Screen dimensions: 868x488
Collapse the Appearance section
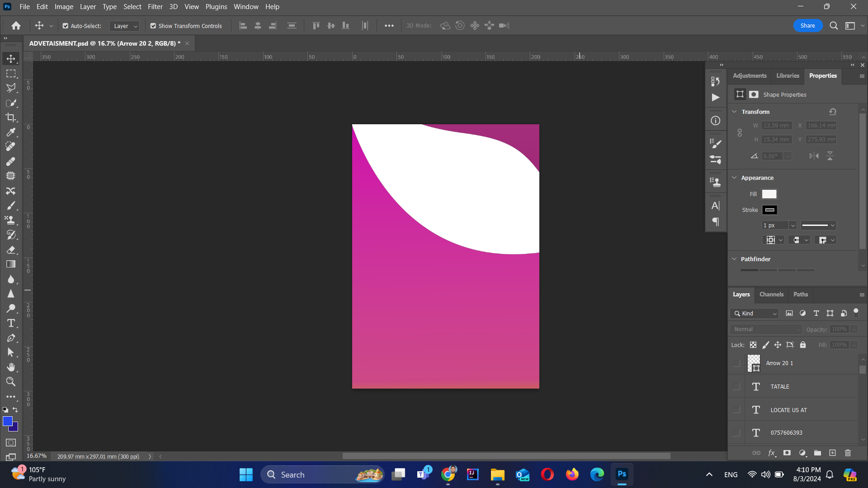pyautogui.click(x=735, y=178)
